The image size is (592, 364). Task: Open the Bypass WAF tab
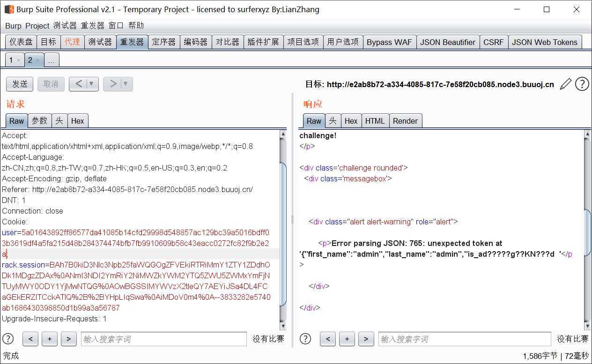[389, 42]
